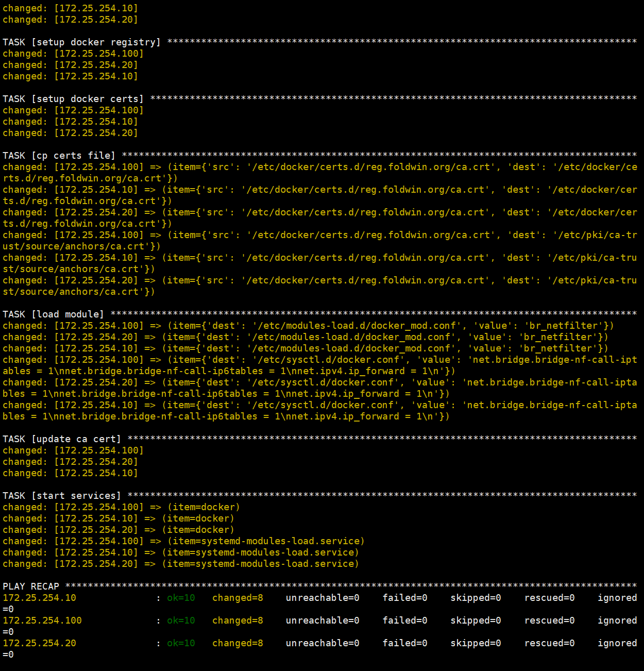This screenshot has width=644, height=671.
Task: Select 'unreachable=0' in the 172.25.254.10 row
Action: coord(323,598)
